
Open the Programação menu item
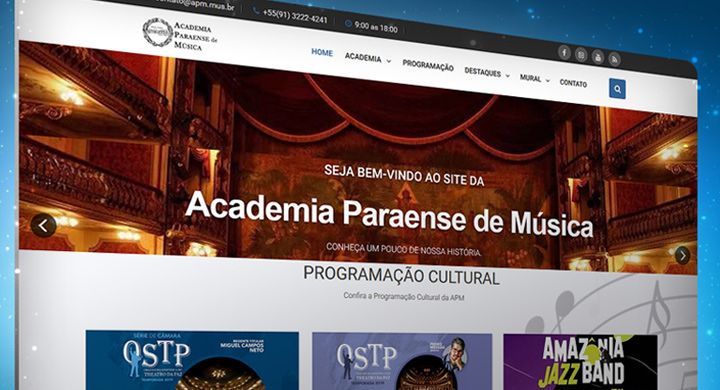[x=428, y=66]
